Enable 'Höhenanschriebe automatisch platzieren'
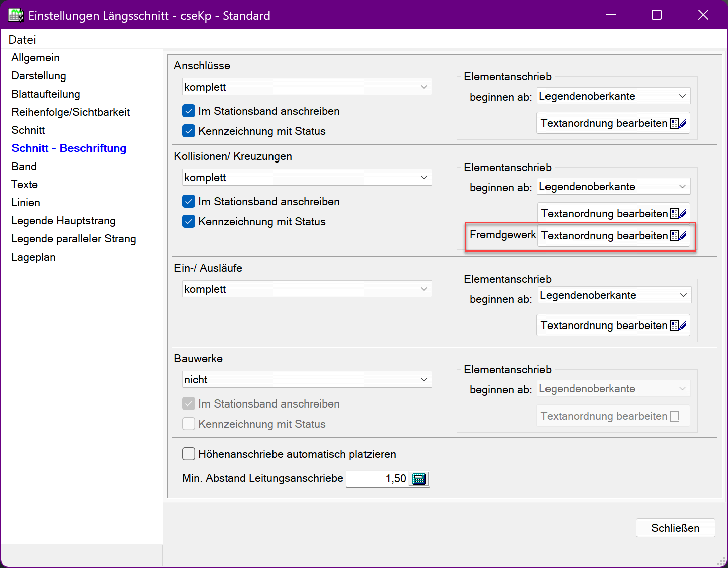Image resolution: width=728 pixels, height=568 pixels. (x=189, y=454)
